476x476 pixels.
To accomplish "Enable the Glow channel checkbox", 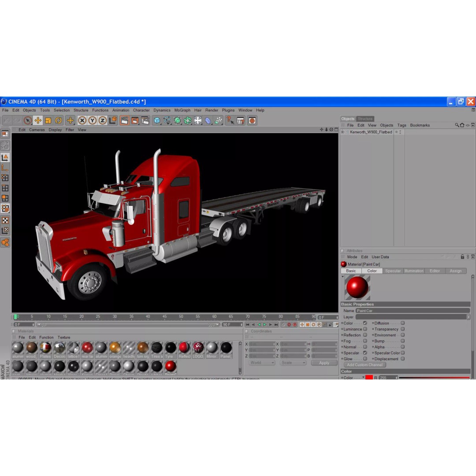I will 365,359.
